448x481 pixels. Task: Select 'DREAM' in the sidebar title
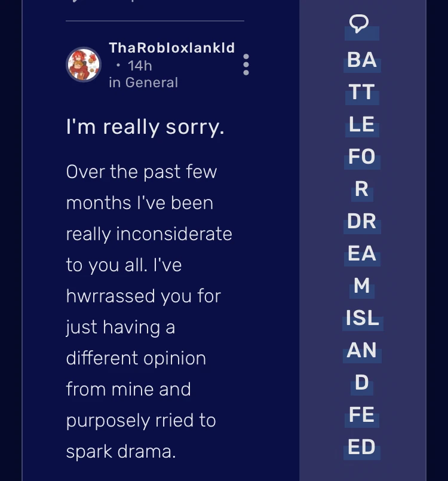pos(361,239)
